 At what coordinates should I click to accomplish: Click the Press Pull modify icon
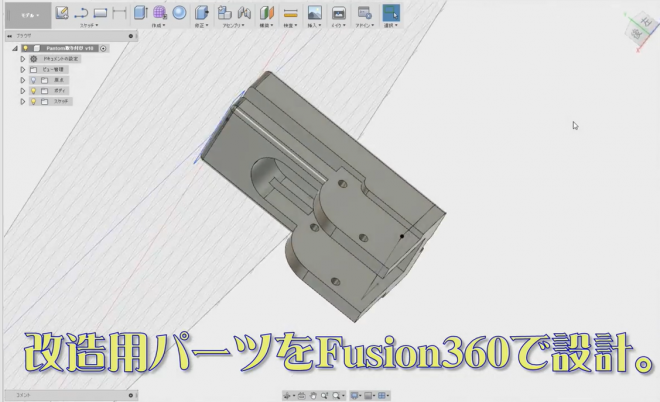tap(201, 13)
